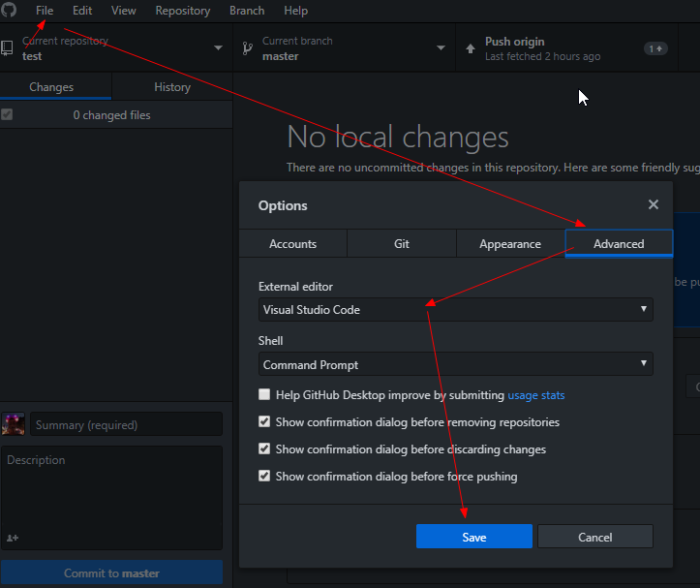Click the 'Options' dialog title

(x=283, y=205)
